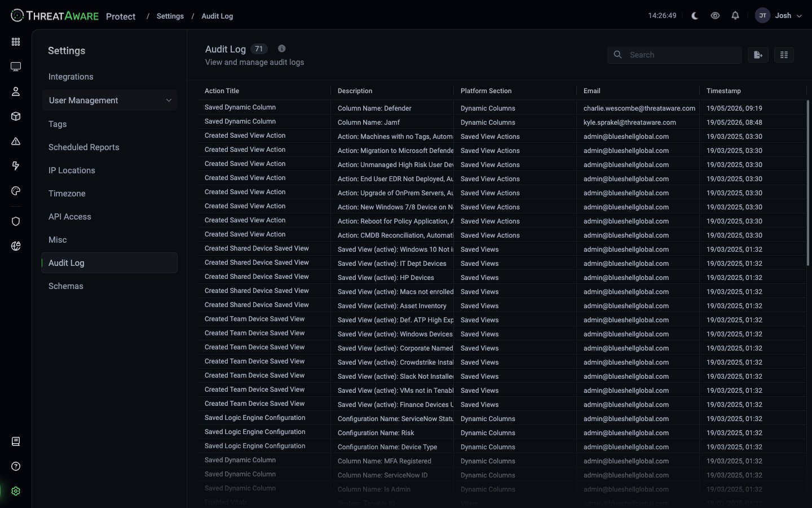Screen dimensions: 812x508
Task: Click the 14:26:49 clock in header
Action: click(x=662, y=16)
